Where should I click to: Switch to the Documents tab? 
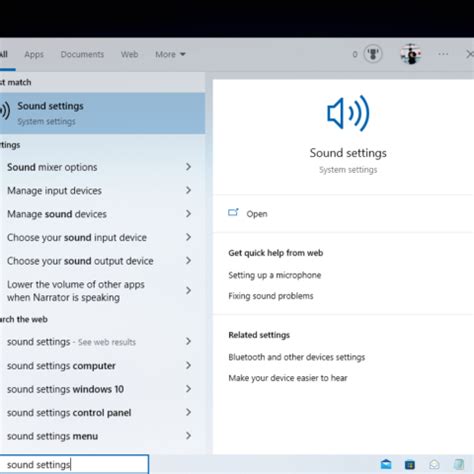pyautogui.click(x=82, y=54)
